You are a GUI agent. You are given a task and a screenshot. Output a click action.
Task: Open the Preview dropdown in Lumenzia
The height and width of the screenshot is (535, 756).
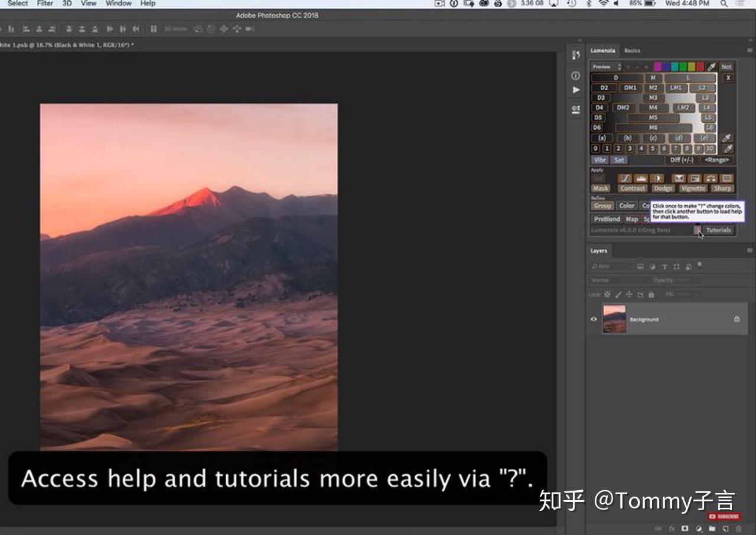point(607,67)
